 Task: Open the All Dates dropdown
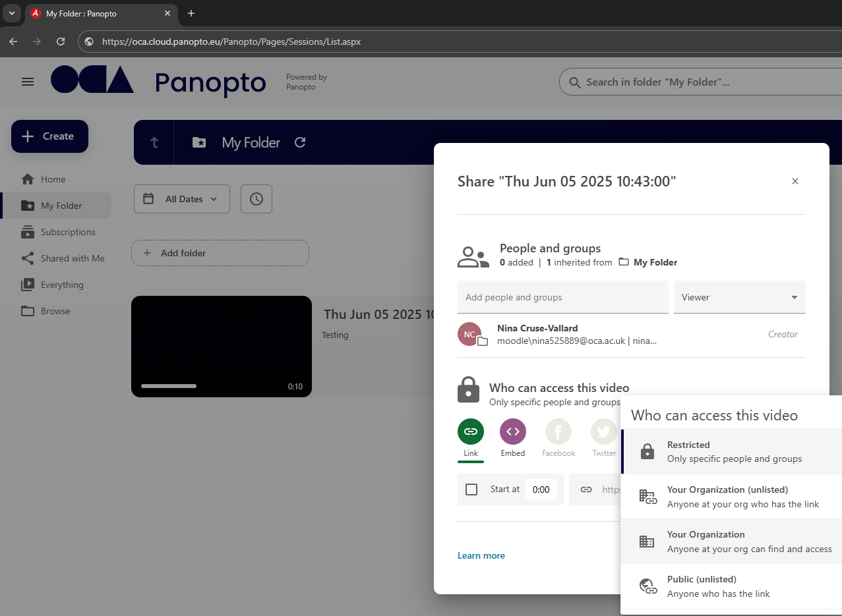coord(182,199)
